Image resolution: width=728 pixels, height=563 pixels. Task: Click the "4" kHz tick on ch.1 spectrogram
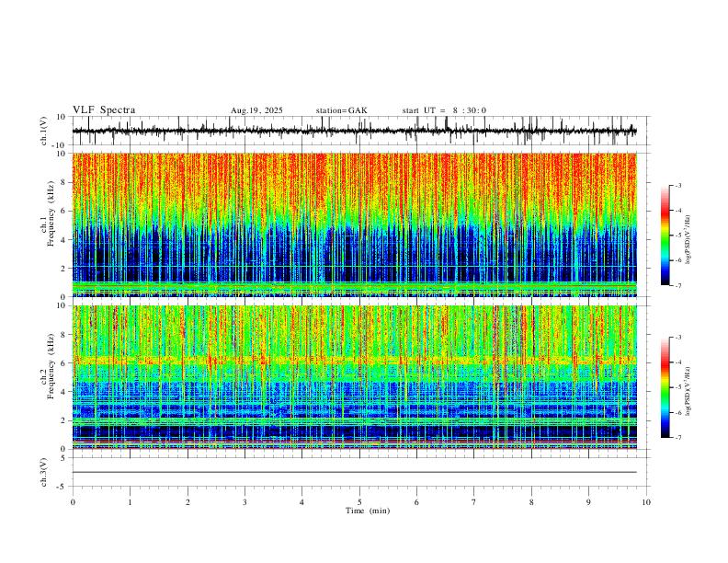[x=64, y=240]
